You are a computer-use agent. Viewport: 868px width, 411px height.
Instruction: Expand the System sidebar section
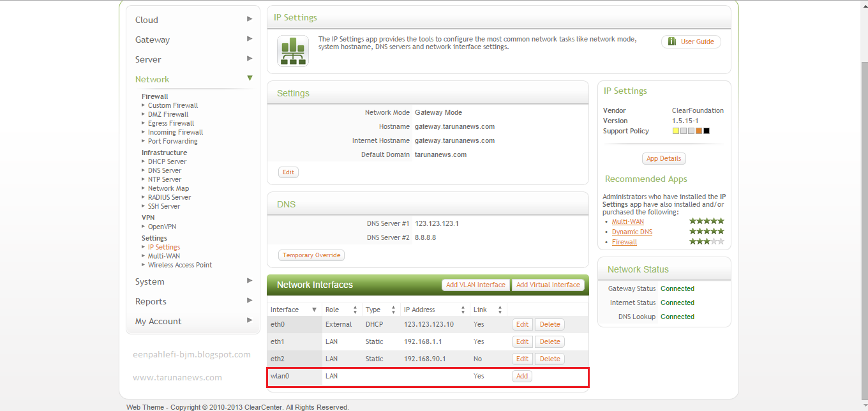(x=249, y=281)
